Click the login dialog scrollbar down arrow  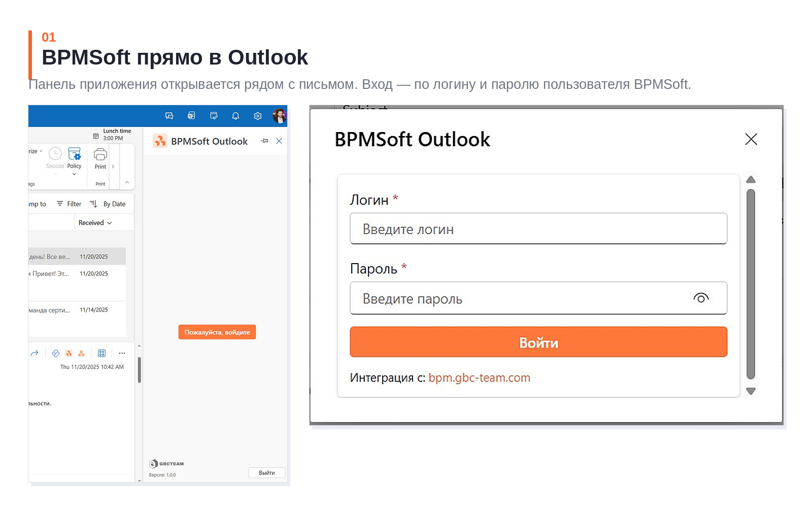pos(751,391)
